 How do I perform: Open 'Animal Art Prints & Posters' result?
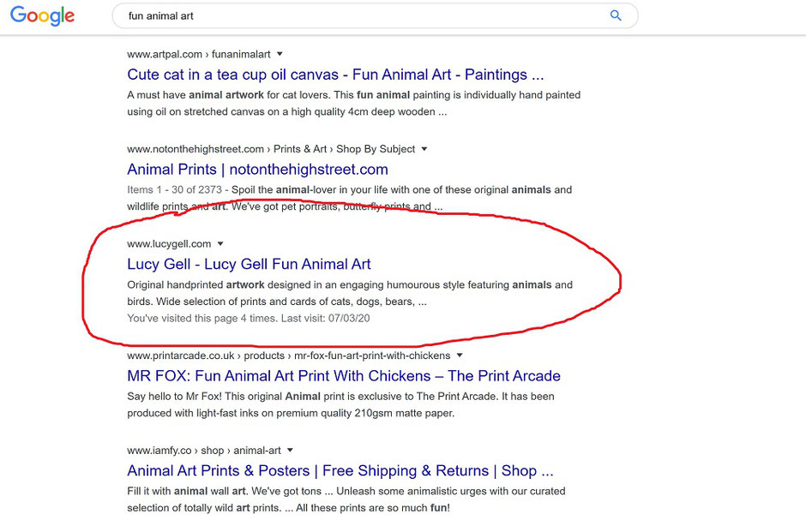point(340,471)
